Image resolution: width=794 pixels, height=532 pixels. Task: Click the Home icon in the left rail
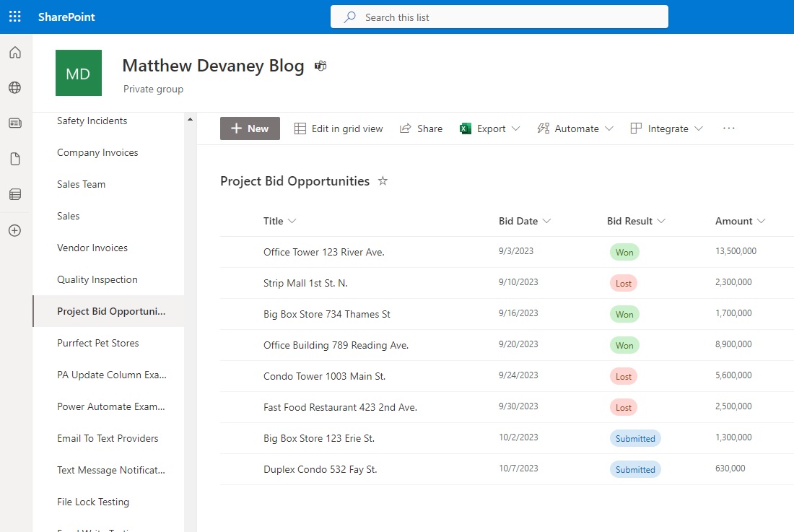14,52
